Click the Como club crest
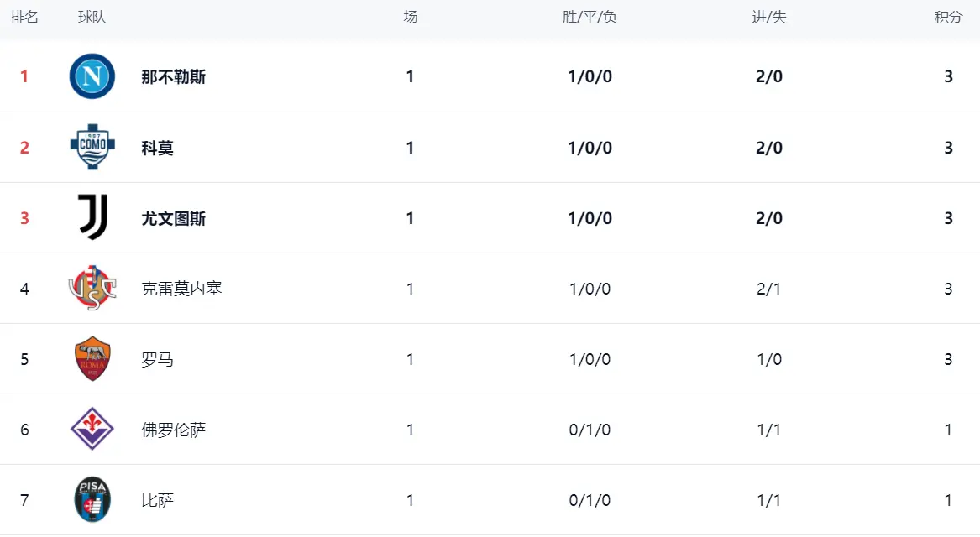 [92, 148]
